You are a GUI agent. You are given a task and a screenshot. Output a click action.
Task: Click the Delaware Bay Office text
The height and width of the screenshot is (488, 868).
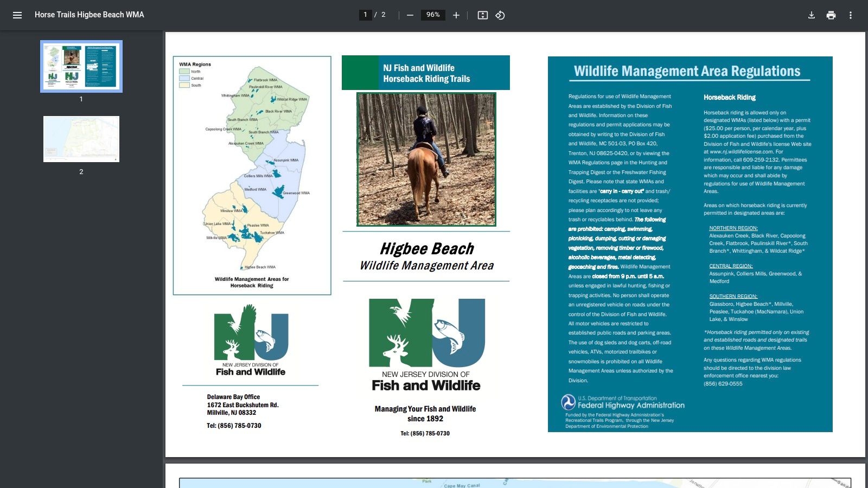click(233, 397)
